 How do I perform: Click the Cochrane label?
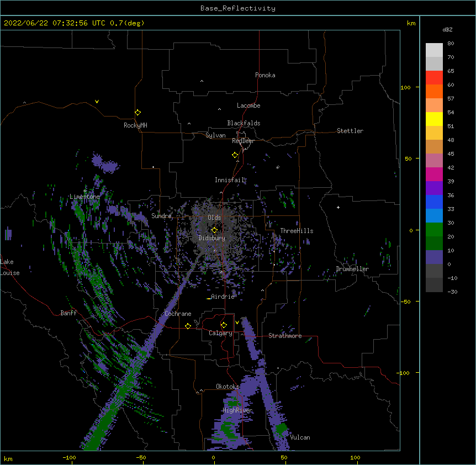tap(178, 314)
